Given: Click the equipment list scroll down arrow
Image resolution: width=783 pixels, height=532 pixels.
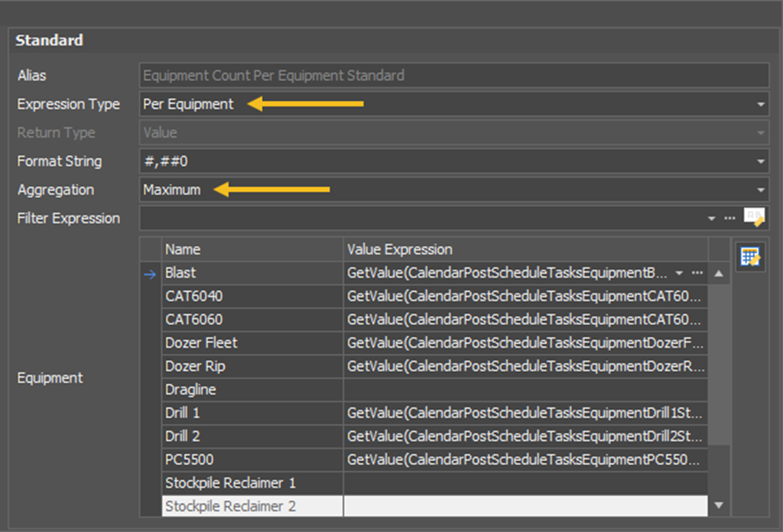Looking at the screenshot, I should tap(719, 505).
